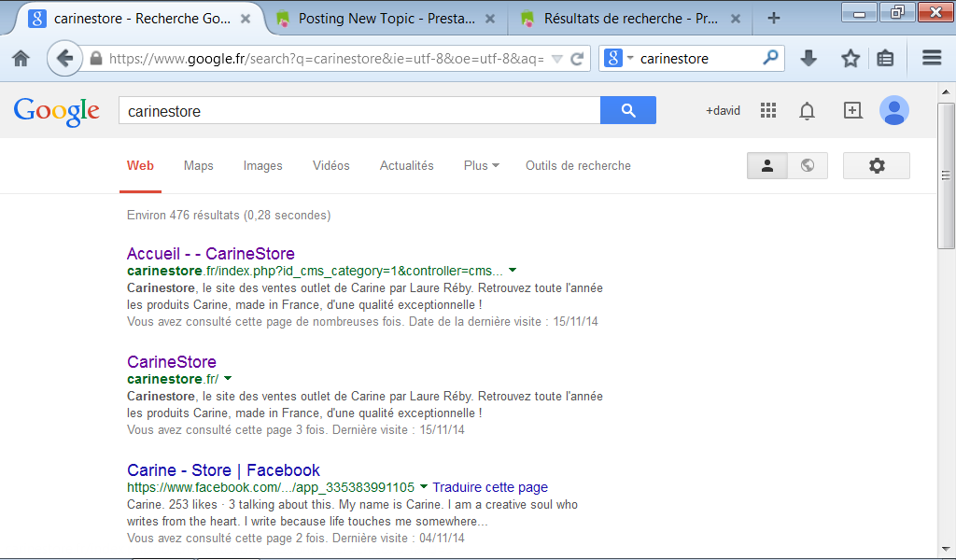Show personal results toggle
Viewport: 956px width, 560px height.
(767, 166)
